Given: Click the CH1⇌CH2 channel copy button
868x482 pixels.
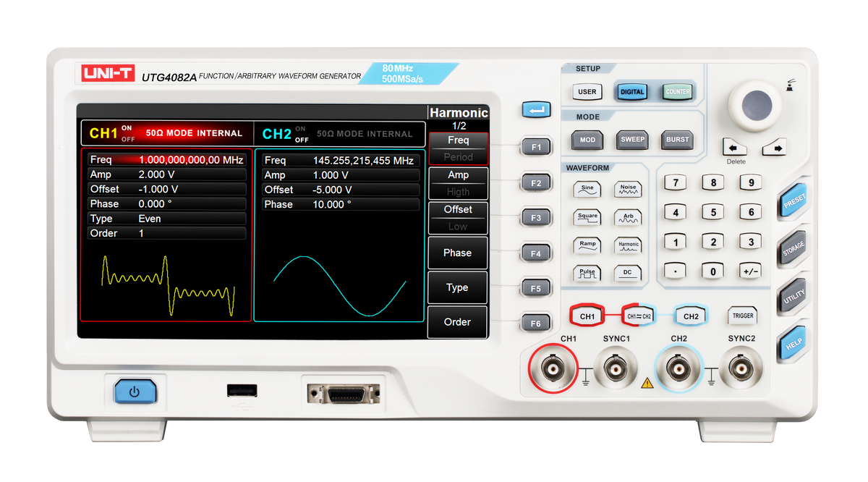Looking at the screenshot, I should pos(639,316).
